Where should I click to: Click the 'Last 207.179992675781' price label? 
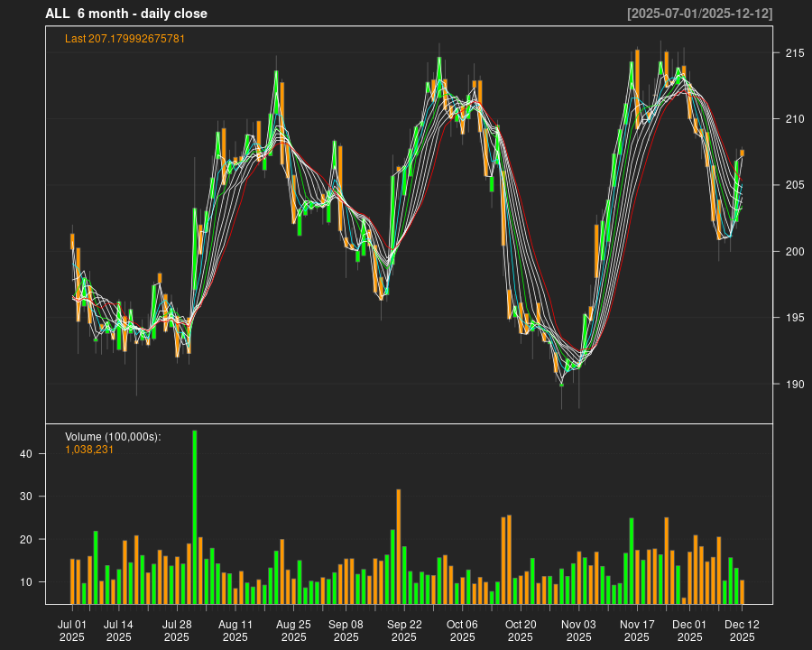[x=125, y=39]
